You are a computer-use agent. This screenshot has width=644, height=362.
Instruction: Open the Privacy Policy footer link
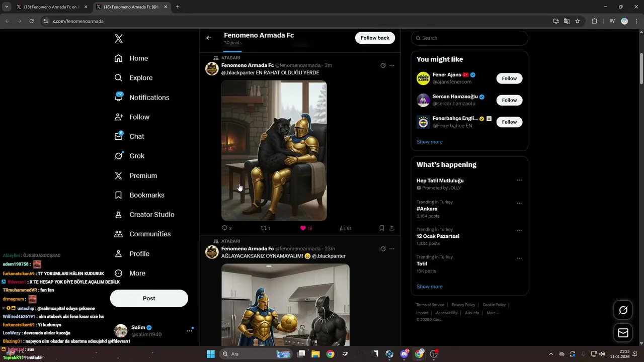[x=463, y=305]
